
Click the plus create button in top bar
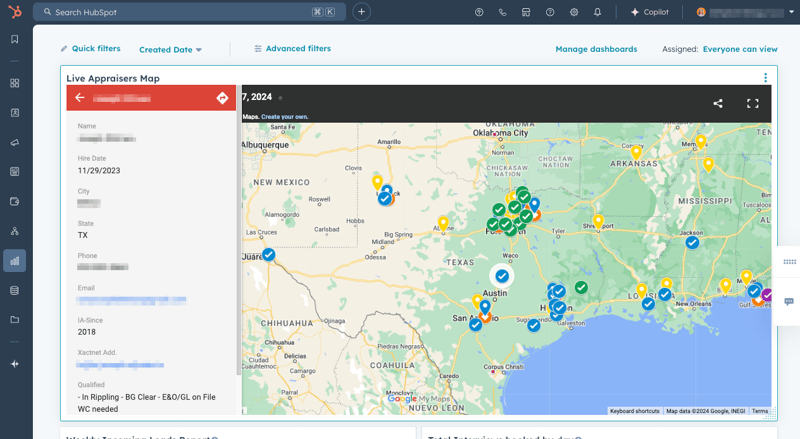[x=361, y=12]
